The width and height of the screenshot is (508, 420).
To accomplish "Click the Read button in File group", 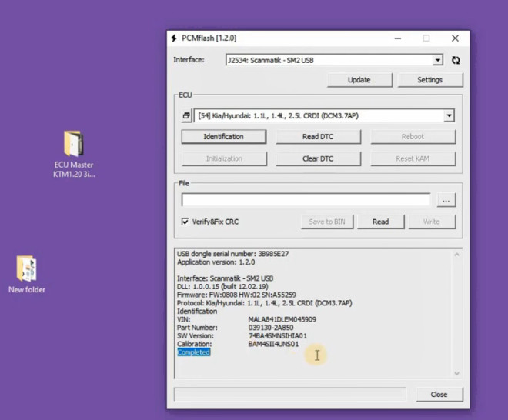I will 381,222.
